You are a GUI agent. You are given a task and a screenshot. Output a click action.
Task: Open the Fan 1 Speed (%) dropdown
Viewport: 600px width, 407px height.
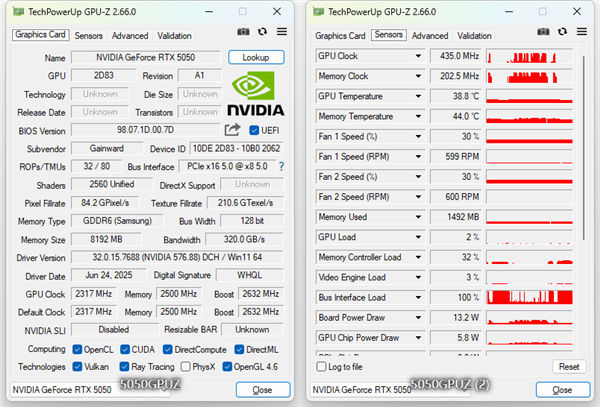(418, 137)
